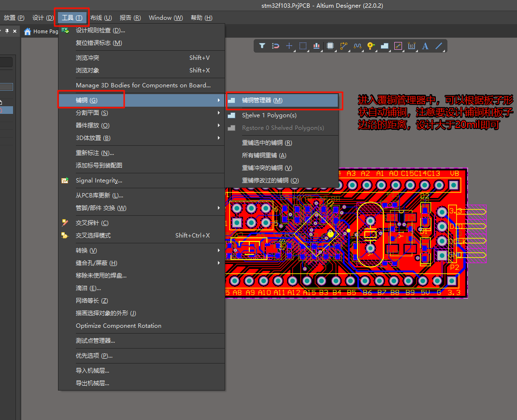Open Manage 3D Bodies for Components on Board
Viewport: 517px width, 420px height.
point(142,85)
